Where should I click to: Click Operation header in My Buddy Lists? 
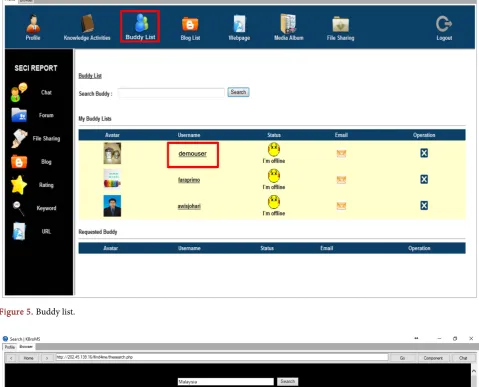424,135
